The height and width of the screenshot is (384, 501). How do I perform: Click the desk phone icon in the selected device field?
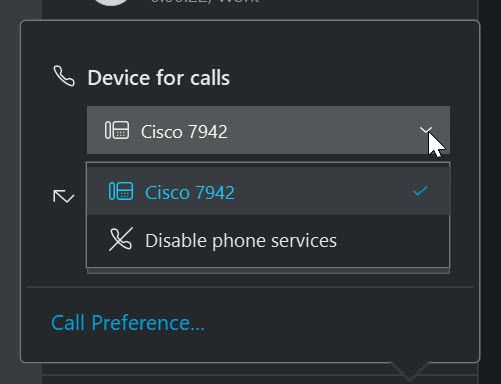[117, 130]
